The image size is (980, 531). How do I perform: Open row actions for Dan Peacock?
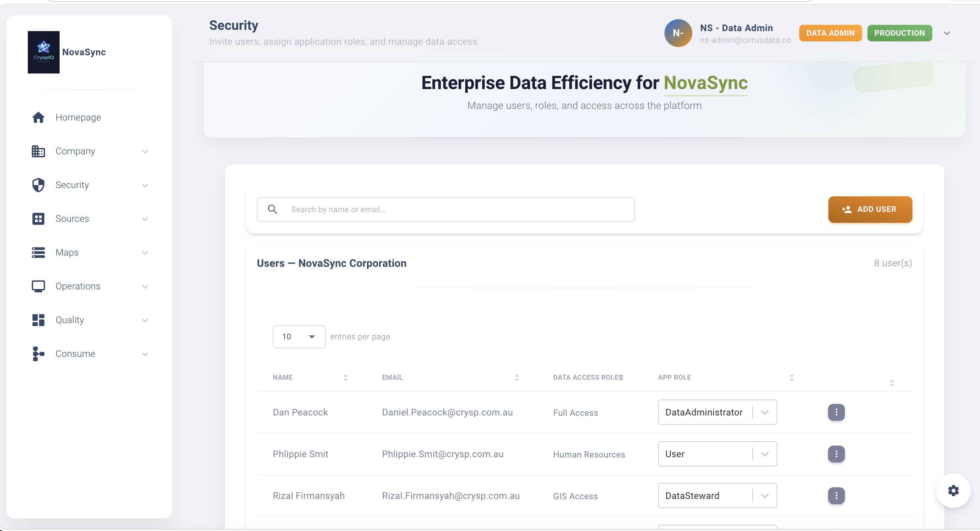[x=836, y=412]
